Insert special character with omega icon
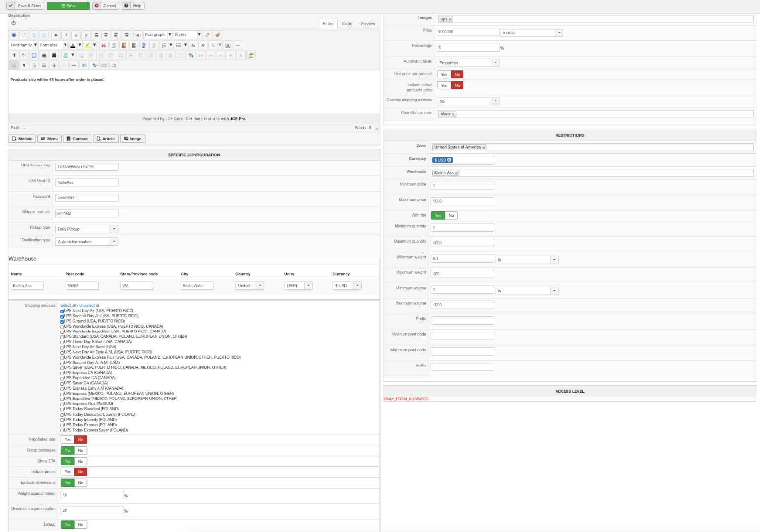This screenshot has height=532, width=760. click(x=228, y=45)
